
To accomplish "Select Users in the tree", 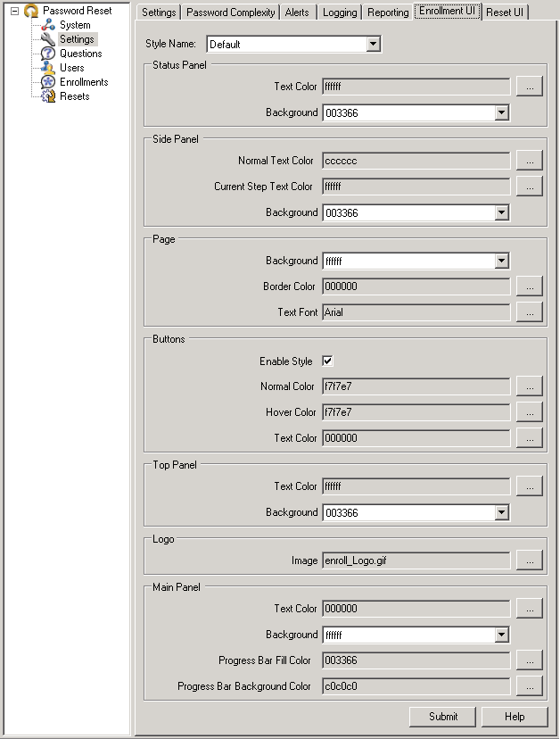I will coord(71,68).
